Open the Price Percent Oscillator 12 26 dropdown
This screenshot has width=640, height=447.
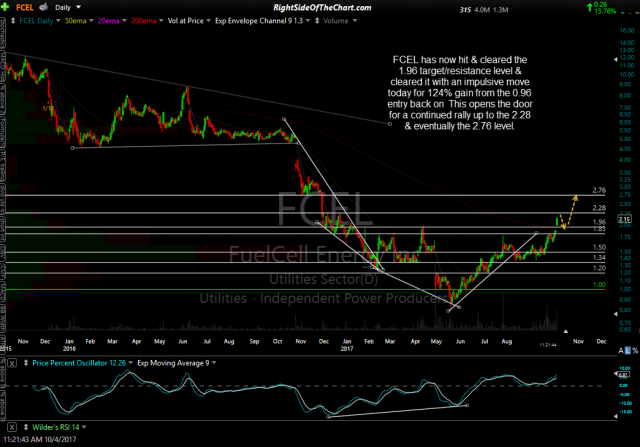(x=131, y=362)
